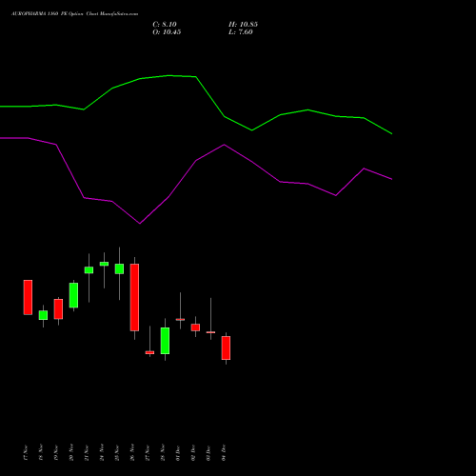476x476 pixels.
Task: Select the high value H: 10.85
Action: (243, 25)
